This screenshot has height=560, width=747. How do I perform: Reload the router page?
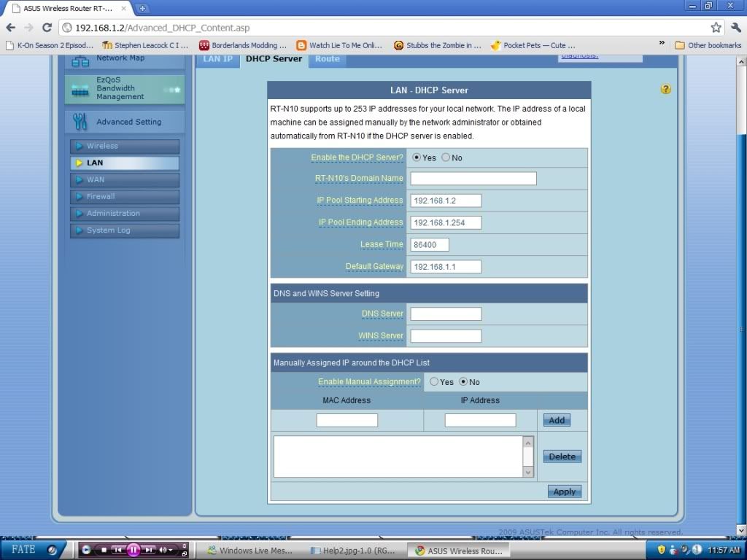47,28
